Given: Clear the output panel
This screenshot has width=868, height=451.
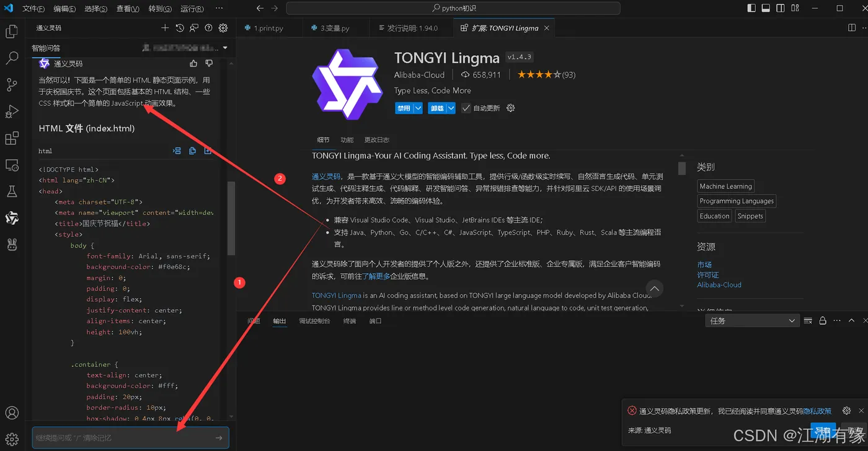Looking at the screenshot, I should [808, 320].
